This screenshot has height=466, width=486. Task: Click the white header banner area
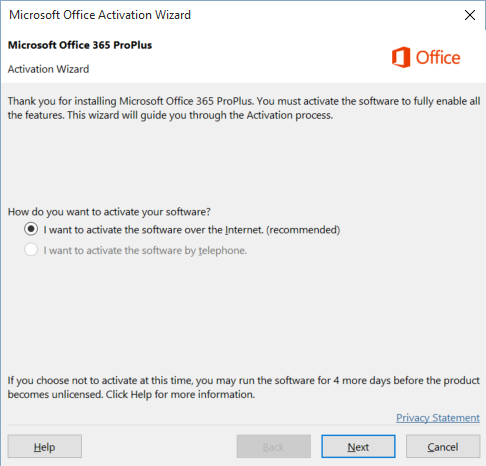(x=243, y=56)
